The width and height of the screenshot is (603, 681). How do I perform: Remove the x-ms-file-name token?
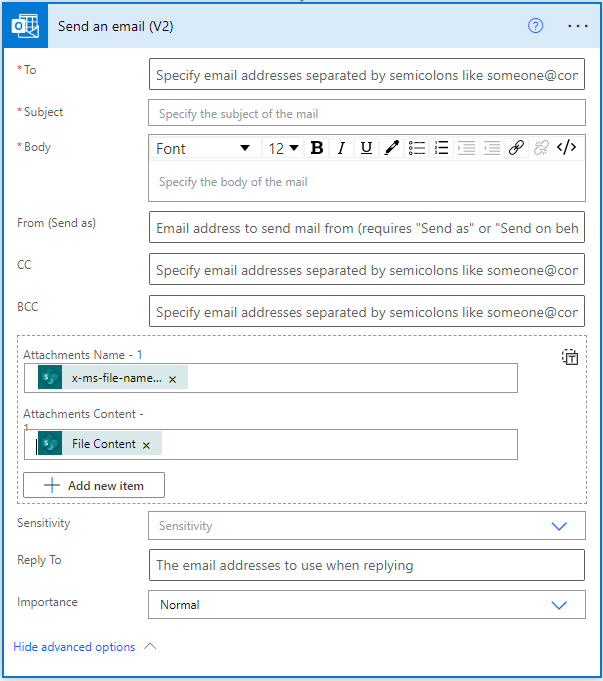coord(172,379)
